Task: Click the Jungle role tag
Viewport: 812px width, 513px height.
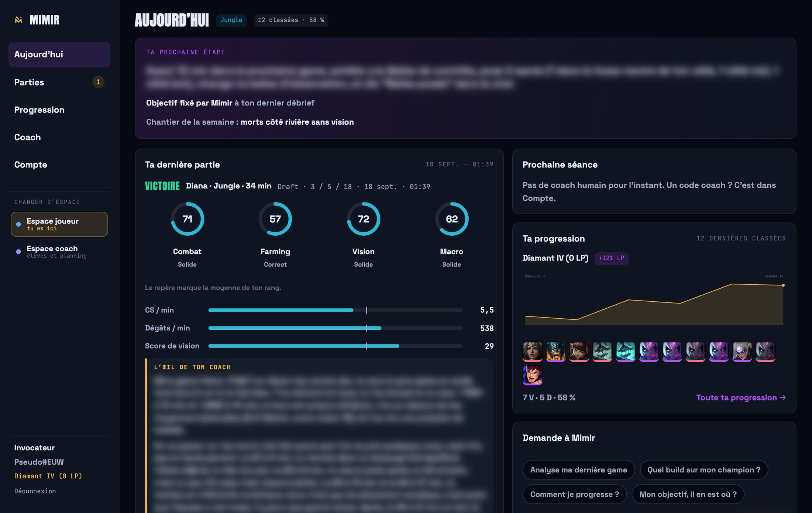Action: click(231, 20)
